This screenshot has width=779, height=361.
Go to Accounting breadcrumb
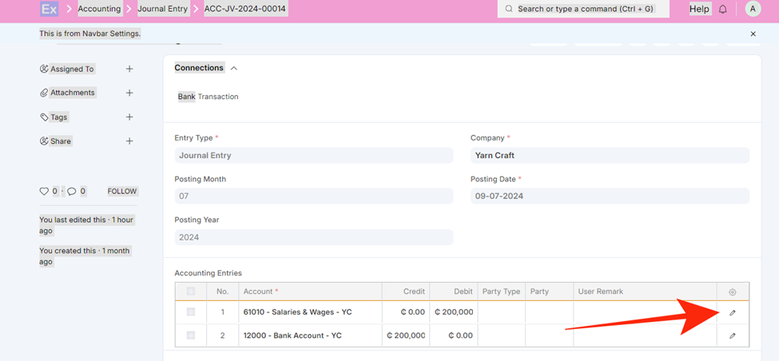tap(99, 9)
